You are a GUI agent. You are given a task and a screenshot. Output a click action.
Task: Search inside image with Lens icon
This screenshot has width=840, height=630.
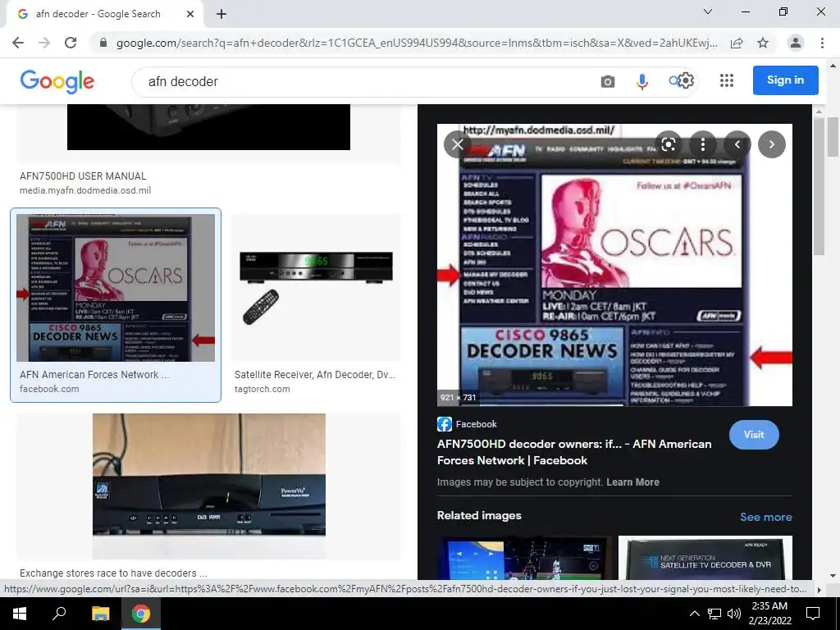[x=669, y=144]
